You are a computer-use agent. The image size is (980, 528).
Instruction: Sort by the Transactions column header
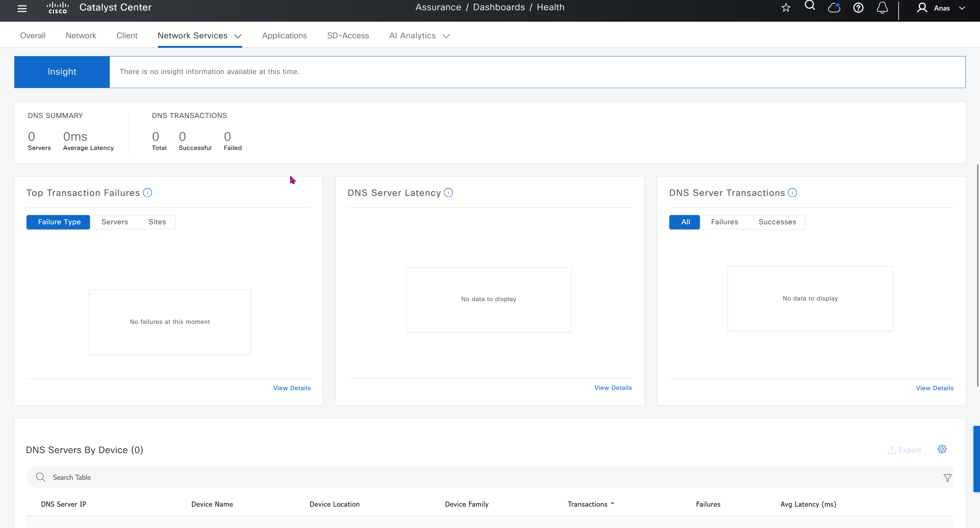(587, 504)
